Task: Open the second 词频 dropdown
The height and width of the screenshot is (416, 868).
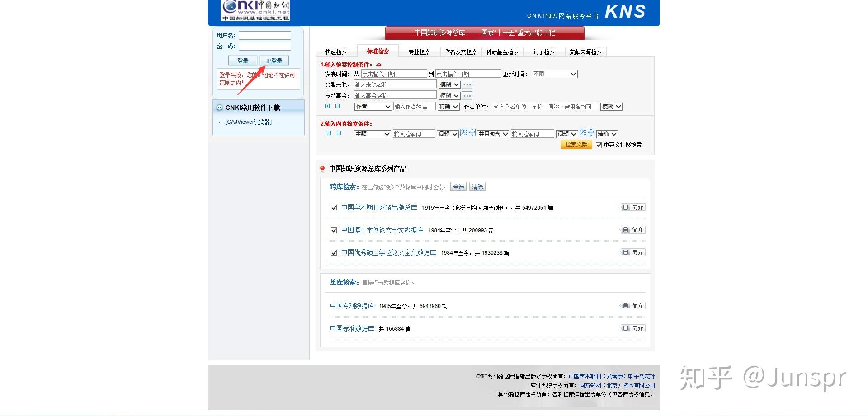Action: coord(567,134)
